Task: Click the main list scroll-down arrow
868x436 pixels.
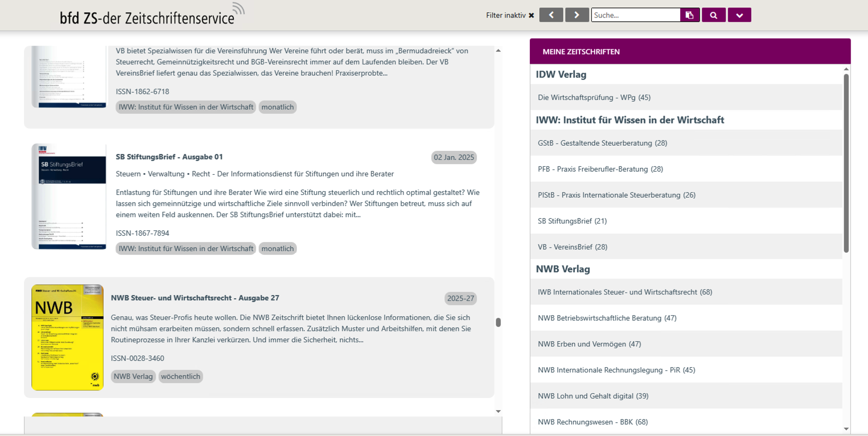Action: [x=498, y=411]
